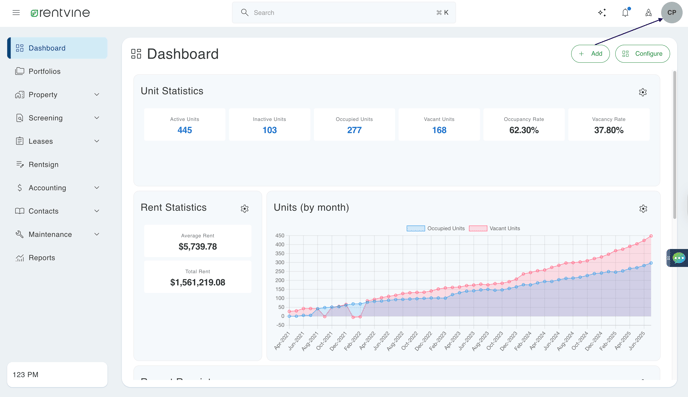
Task: Click the alert icon beside the bell
Action: pos(648,13)
